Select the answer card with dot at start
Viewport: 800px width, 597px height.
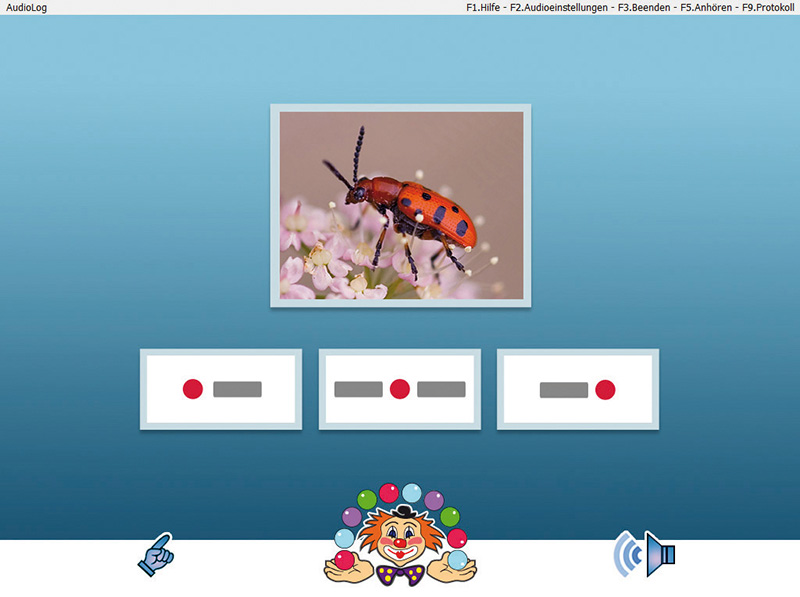point(221,389)
